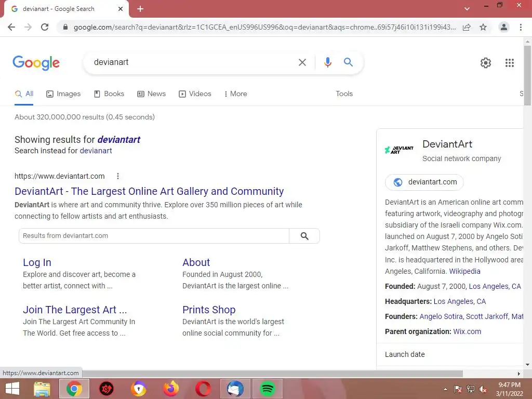Go back to the previous page
Screen dimensions: 532x399
(x=11, y=27)
